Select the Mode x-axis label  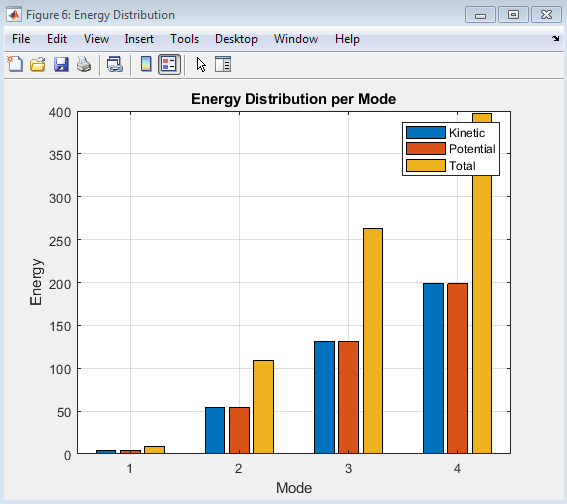(x=294, y=488)
